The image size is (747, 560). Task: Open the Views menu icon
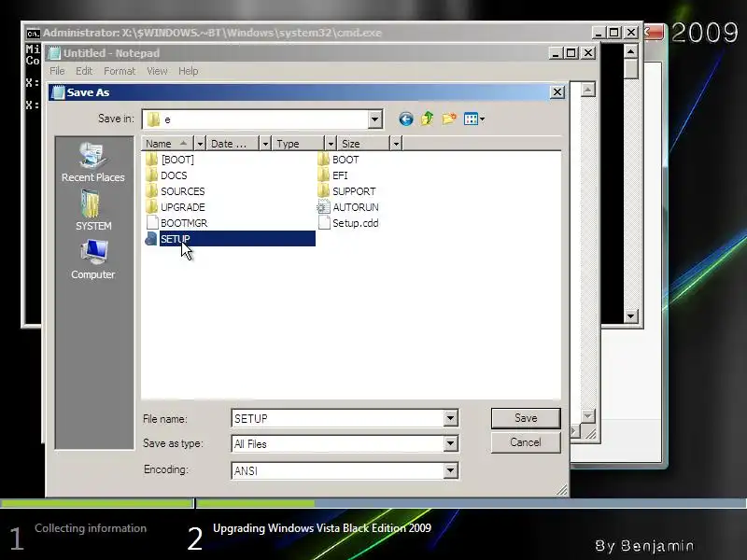(474, 119)
